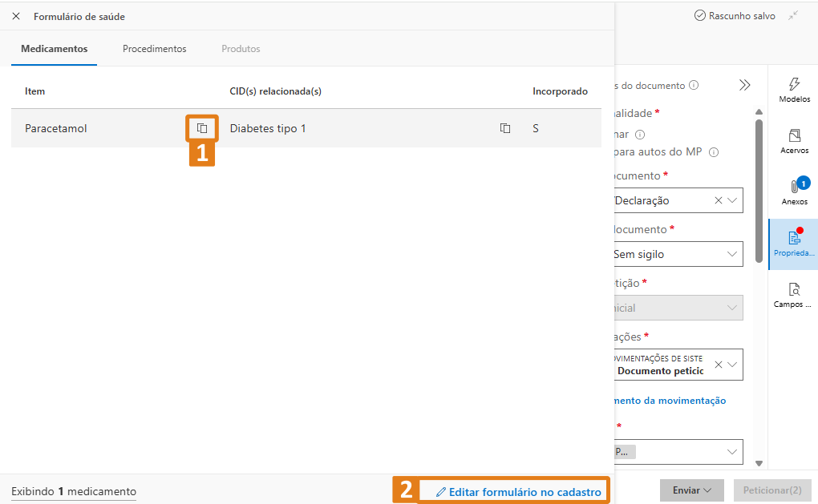The image size is (818, 504).
Task: Expand the Declaração document type dropdown
Action: [732, 200]
